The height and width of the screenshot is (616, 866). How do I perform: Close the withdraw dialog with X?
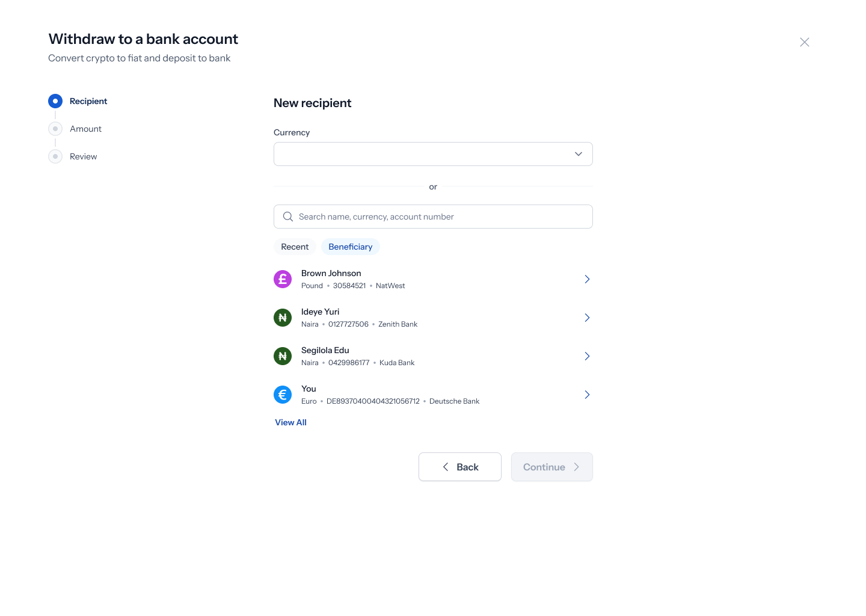tap(805, 42)
